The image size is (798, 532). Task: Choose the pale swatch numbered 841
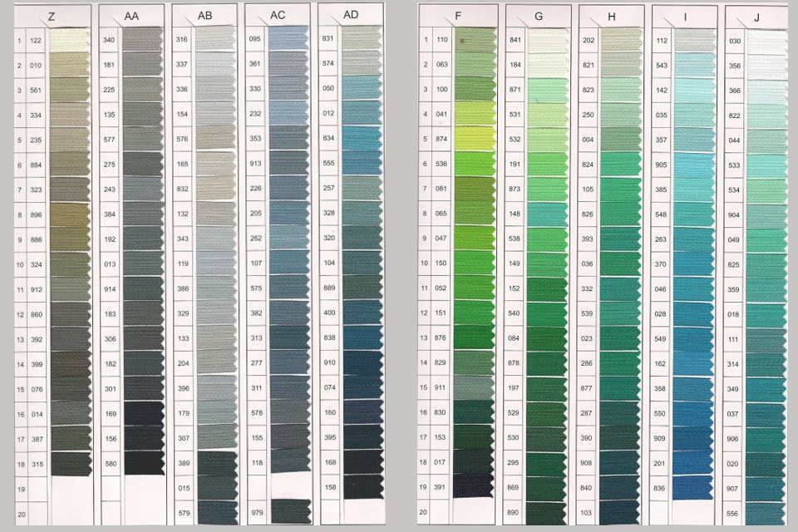click(548, 40)
